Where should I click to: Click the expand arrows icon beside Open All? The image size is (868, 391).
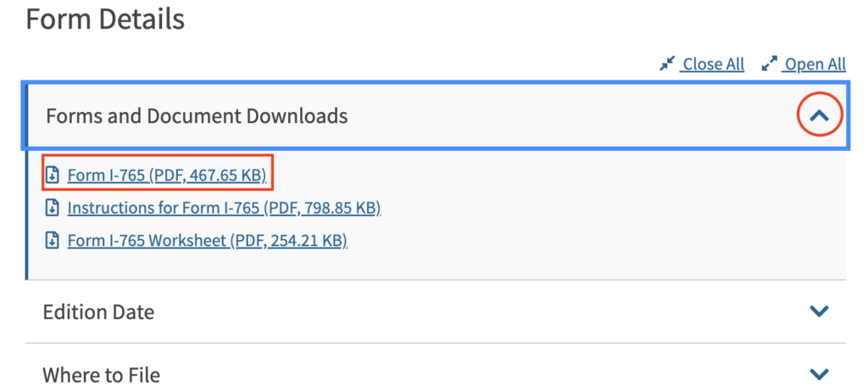[x=769, y=64]
